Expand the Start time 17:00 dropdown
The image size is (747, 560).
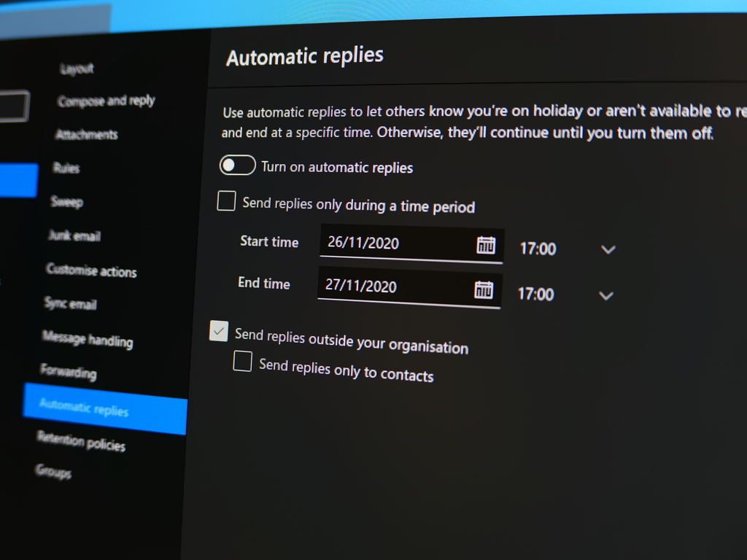pos(608,249)
